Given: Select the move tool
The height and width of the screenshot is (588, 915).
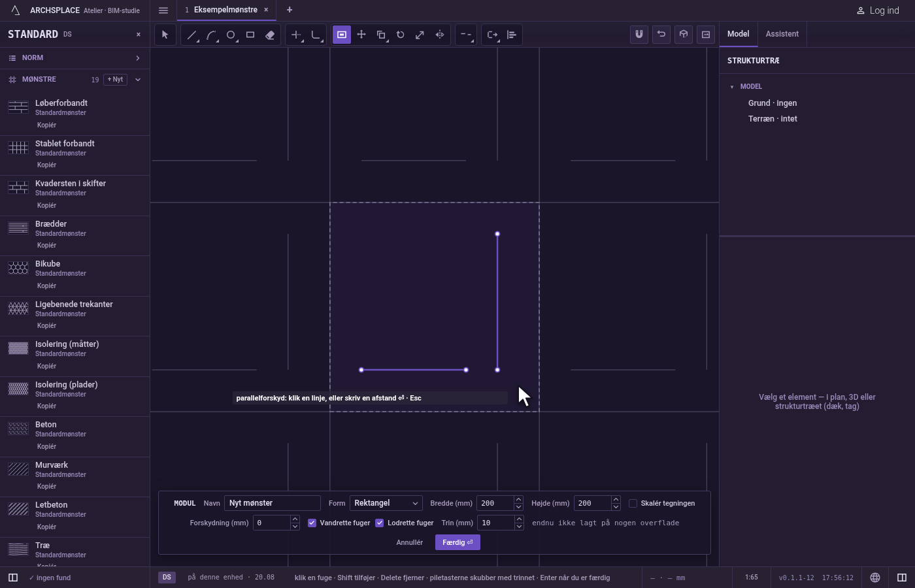Looking at the screenshot, I should (x=361, y=35).
